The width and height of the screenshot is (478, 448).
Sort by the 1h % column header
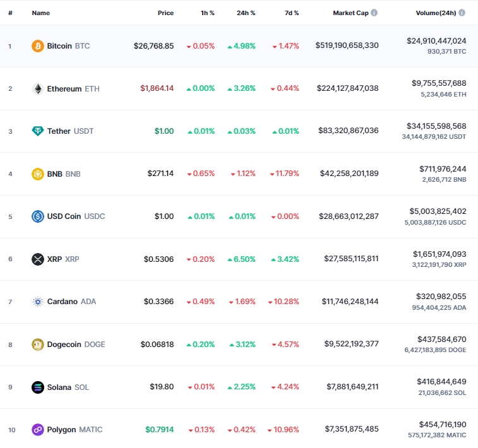click(x=207, y=13)
